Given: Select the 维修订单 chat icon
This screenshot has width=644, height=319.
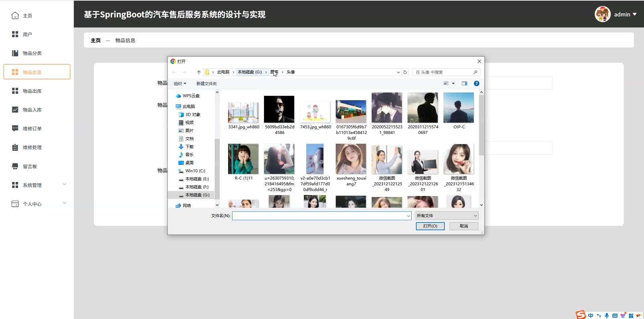Looking at the screenshot, I should (x=15, y=128).
